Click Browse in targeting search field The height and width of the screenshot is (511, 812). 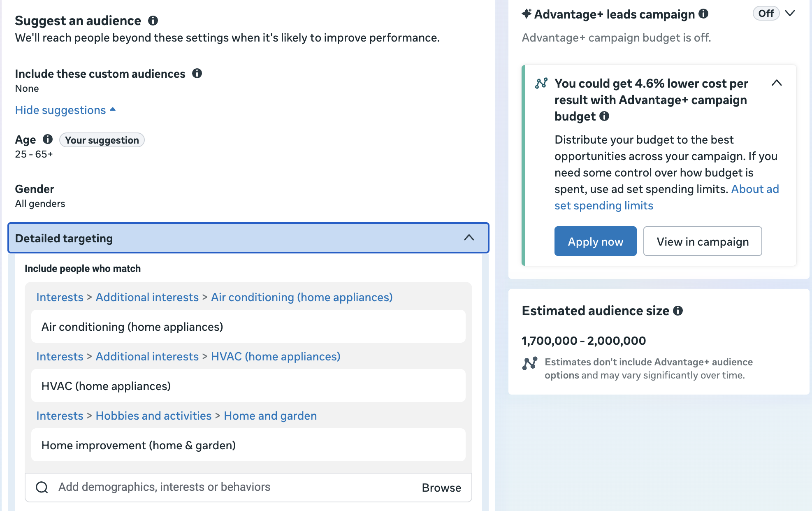coord(441,488)
